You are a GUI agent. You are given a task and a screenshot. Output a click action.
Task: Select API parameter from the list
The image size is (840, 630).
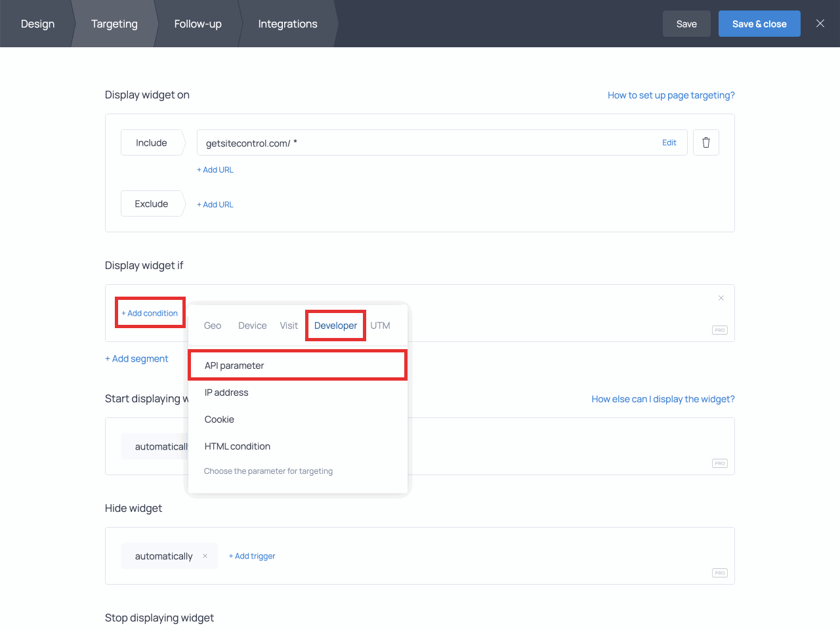(234, 366)
